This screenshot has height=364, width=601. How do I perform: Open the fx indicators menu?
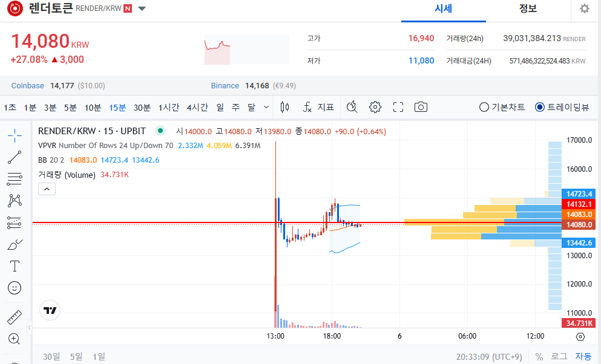[307, 107]
